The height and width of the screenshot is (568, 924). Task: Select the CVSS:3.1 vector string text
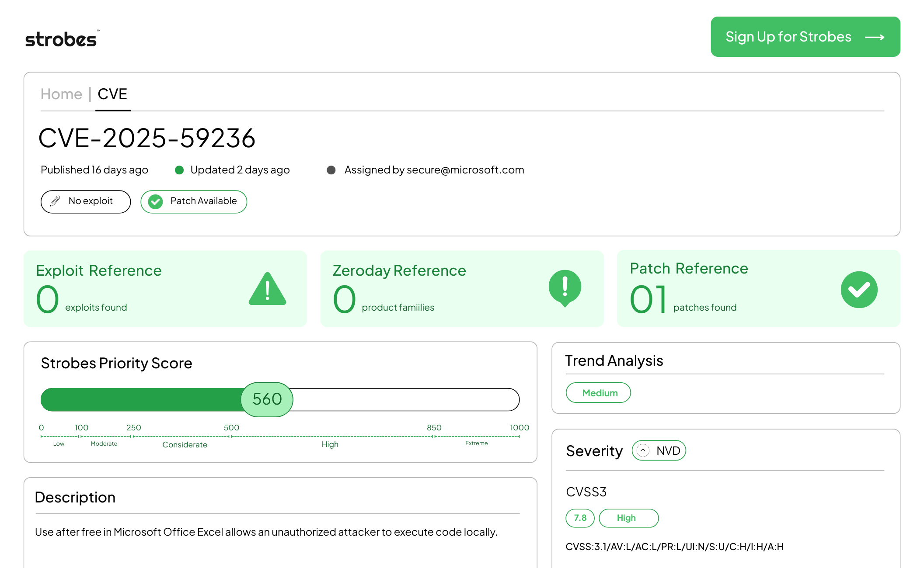click(675, 547)
